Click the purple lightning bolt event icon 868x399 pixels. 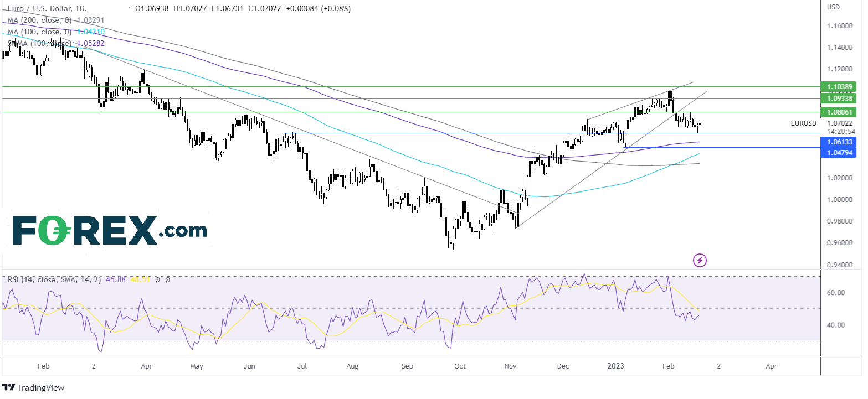coord(700,260)
